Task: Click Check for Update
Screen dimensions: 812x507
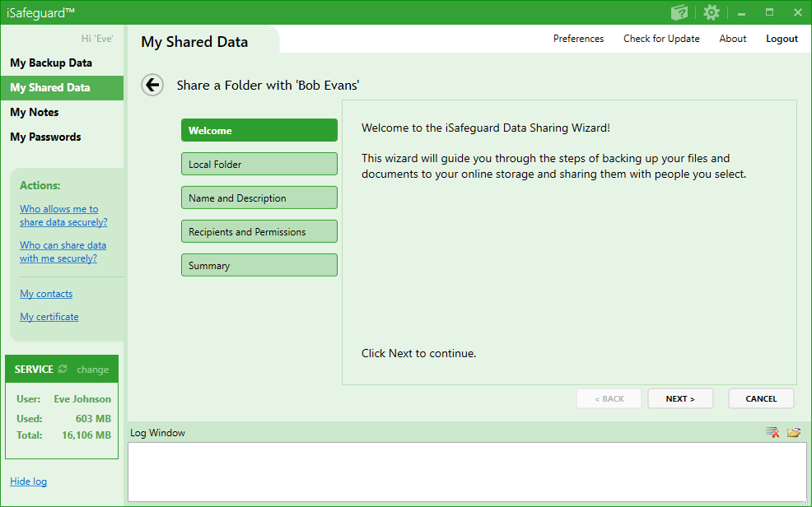Action: pyautogui.click(x=661, y=39)
